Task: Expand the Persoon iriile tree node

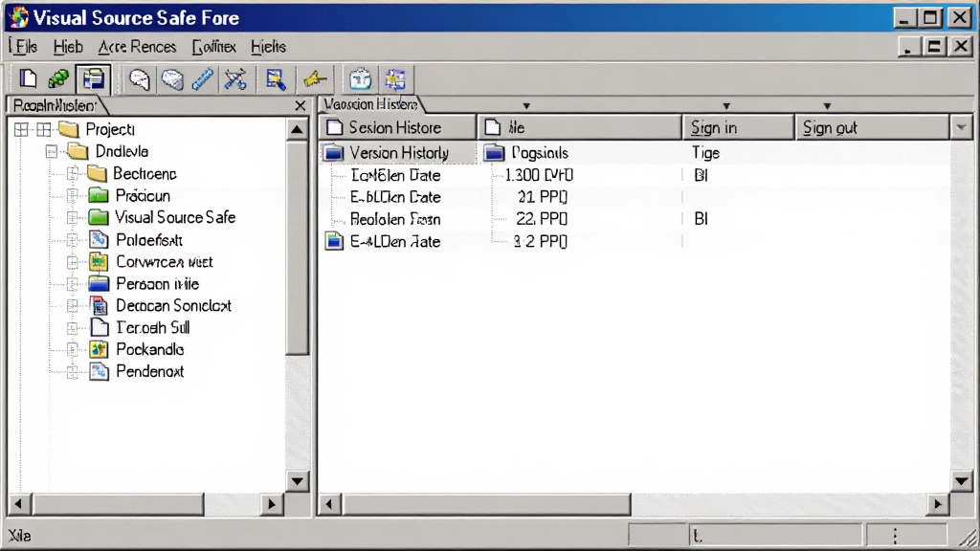Action: click(x=73, y=283)
